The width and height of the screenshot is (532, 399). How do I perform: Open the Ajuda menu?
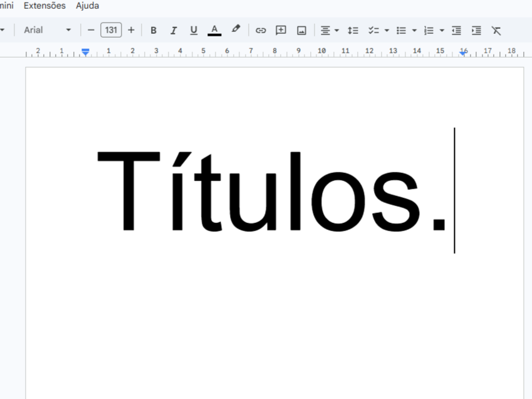(x=87, y=6)
